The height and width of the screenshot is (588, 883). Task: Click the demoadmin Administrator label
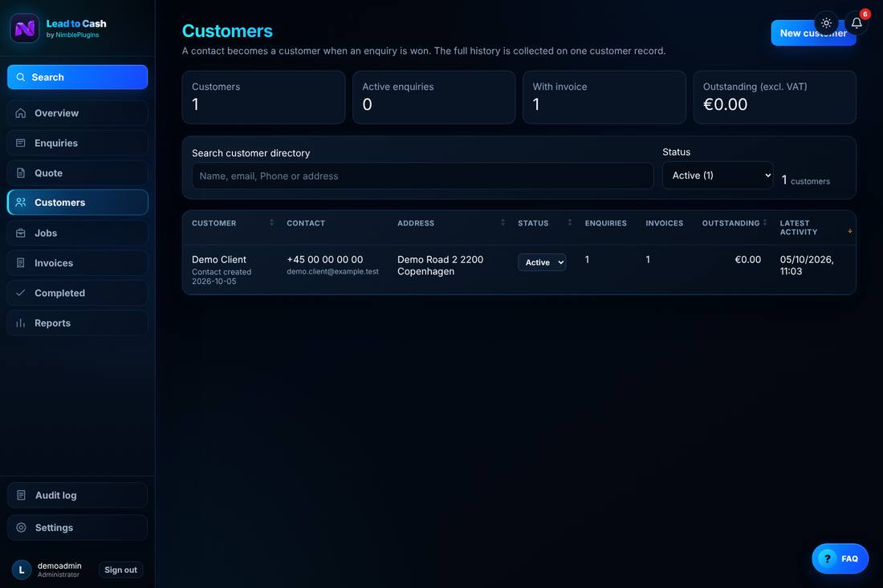tap(59, 570)
